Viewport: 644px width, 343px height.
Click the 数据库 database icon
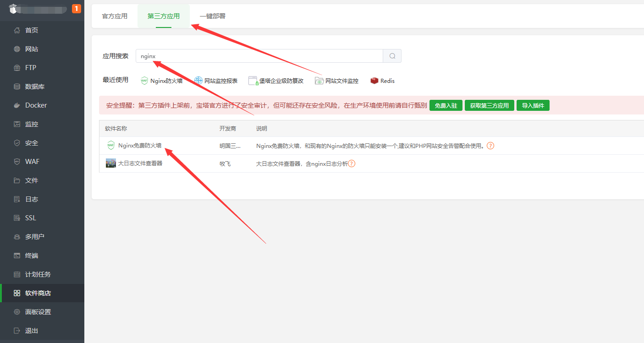17,87
